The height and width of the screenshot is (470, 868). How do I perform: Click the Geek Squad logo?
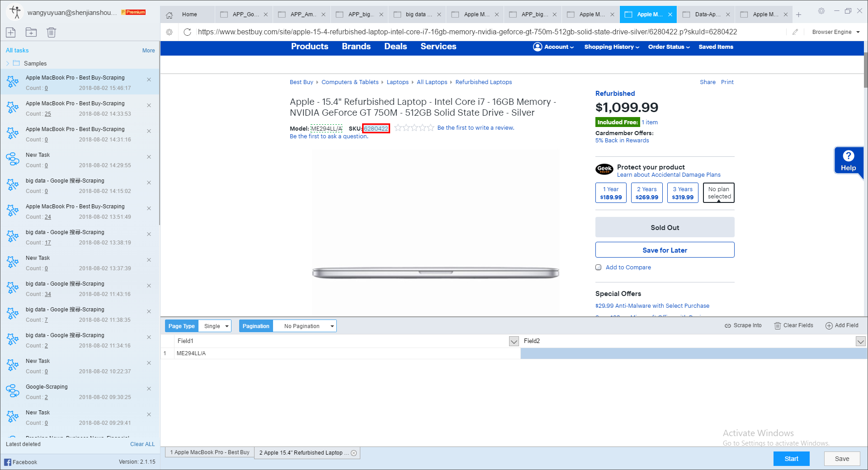click(x=604, y=169)
